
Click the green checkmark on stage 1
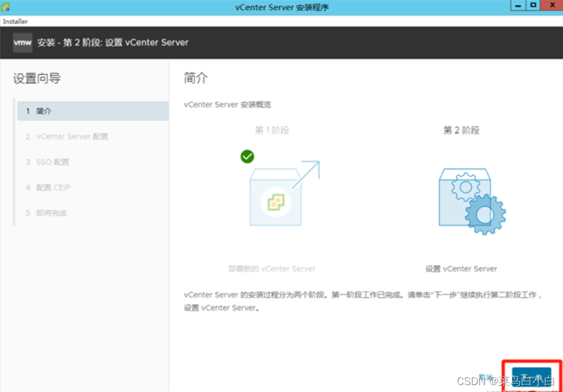click(x=247, y=157)
